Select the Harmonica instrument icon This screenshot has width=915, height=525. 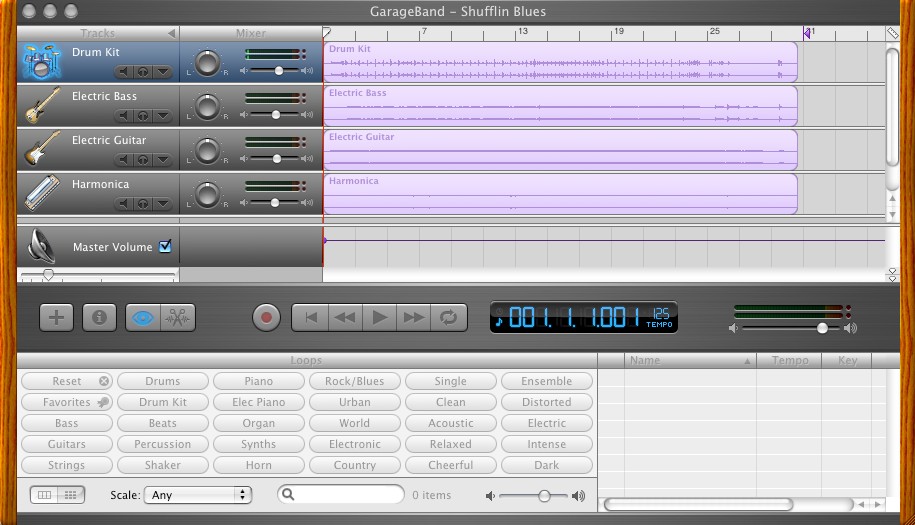coord(42,192)
